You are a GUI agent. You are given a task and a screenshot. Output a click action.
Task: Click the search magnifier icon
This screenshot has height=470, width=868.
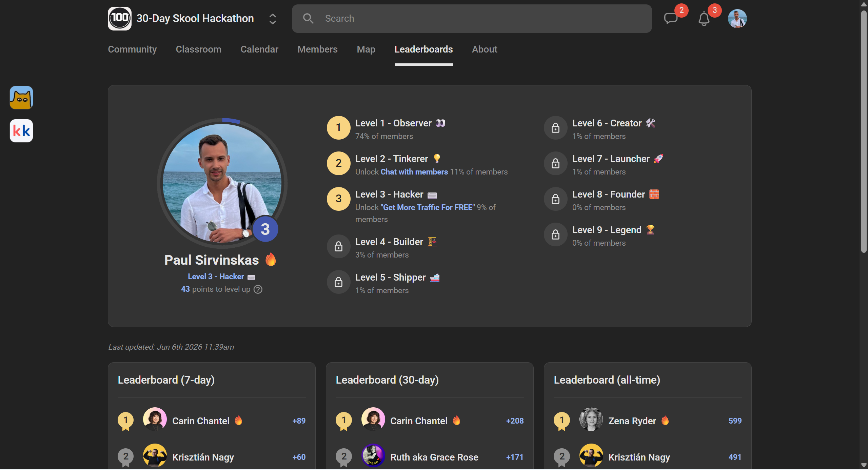pyautogui.click(x=308, y=18)
